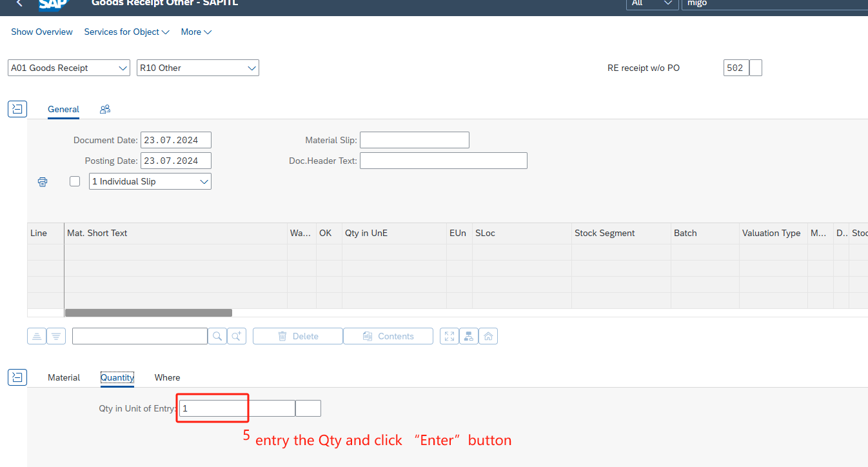Click the sort descending icon below the table
The image size is (868, 467).
pyautogui.click(x=56, y=336)
